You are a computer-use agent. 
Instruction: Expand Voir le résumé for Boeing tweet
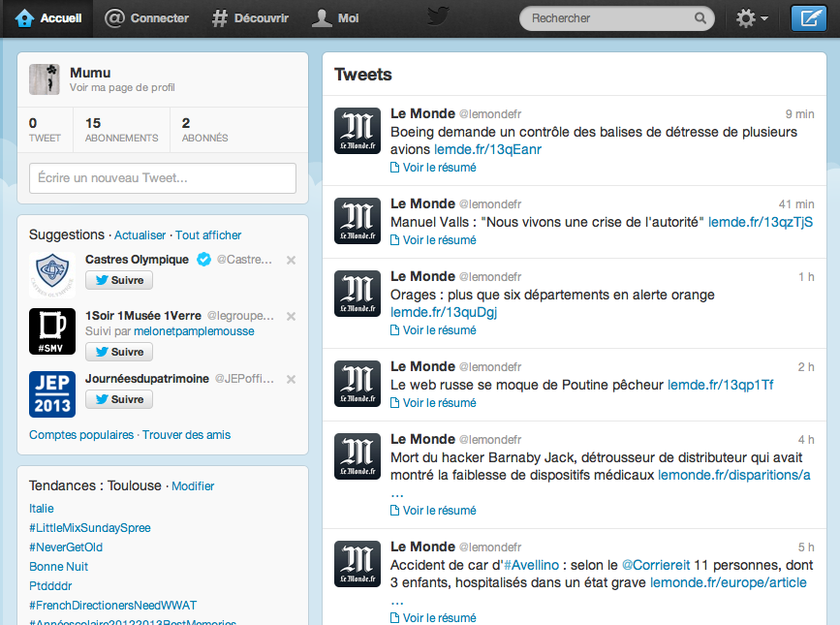coord(433,168)
